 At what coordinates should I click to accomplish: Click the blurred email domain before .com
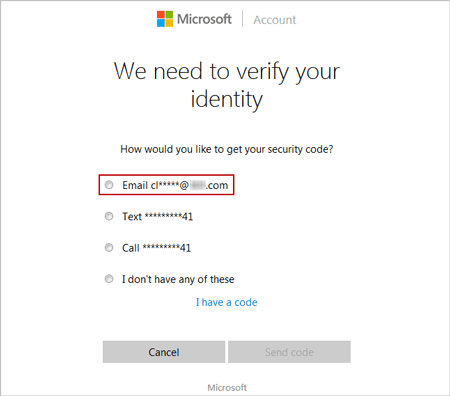click(x=198, y=185)
